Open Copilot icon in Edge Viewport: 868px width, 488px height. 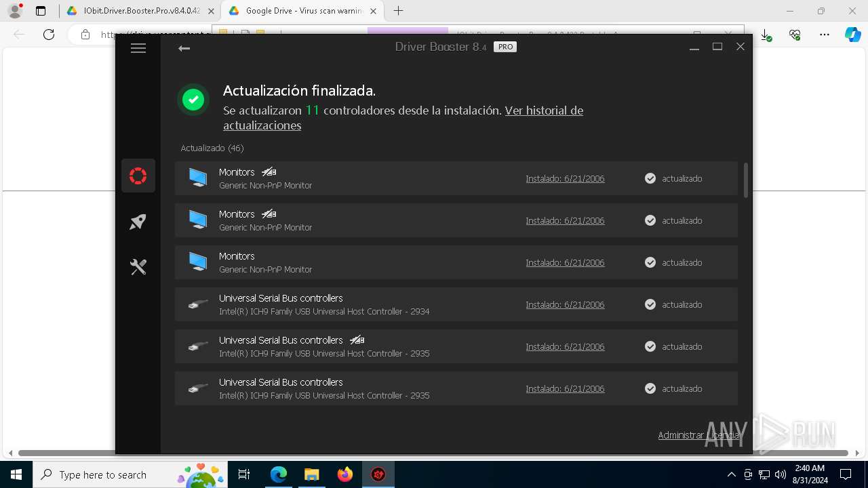coord(852,35)
